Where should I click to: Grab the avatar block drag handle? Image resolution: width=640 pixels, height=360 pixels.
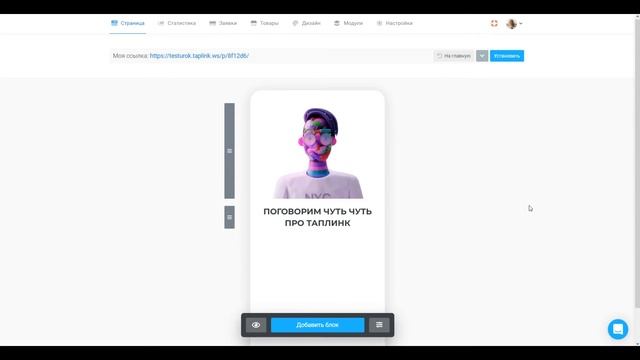tap(229, 151)
